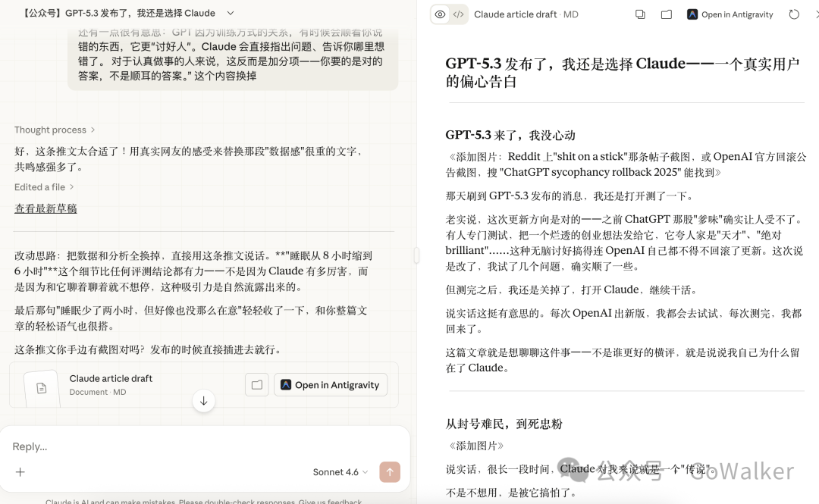Jump to bottom with the down-arrow button

pos(204,401)
